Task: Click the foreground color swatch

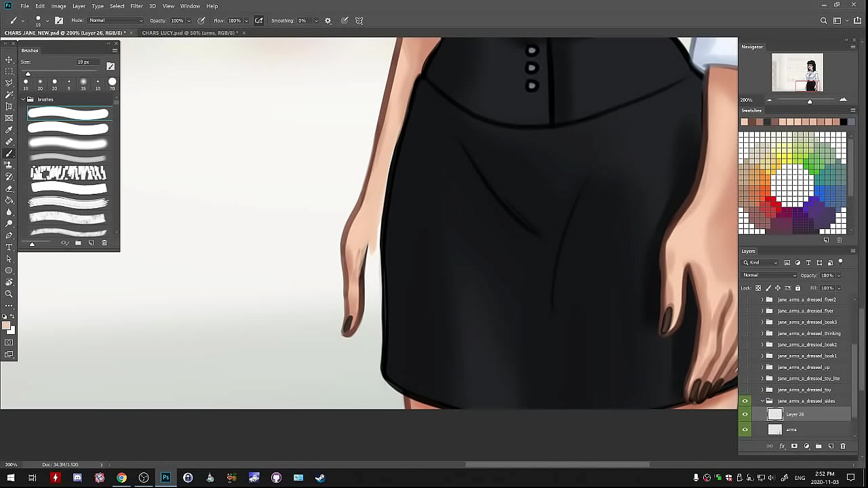Action: tap(6, 326)
